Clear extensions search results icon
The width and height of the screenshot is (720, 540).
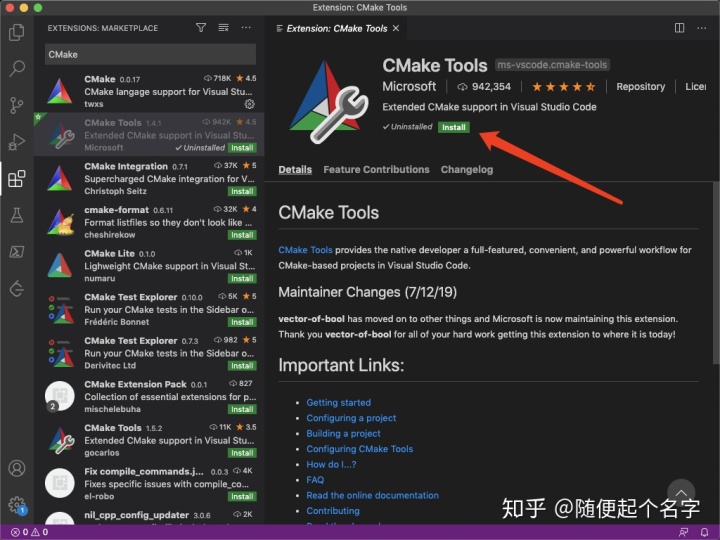pos(224,28)
